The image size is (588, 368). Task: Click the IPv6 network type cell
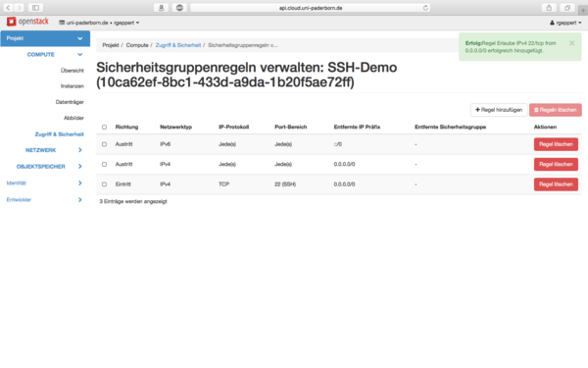tap(165, 144)
